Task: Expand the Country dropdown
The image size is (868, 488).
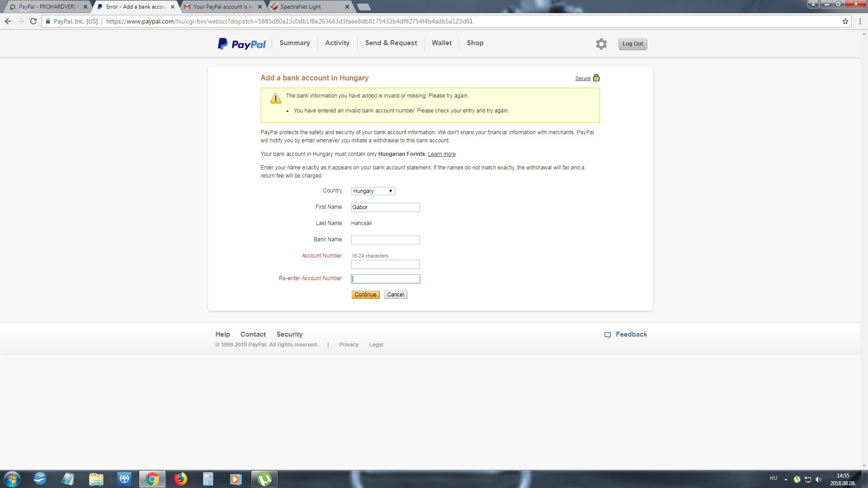Action: tap(373, 191)
